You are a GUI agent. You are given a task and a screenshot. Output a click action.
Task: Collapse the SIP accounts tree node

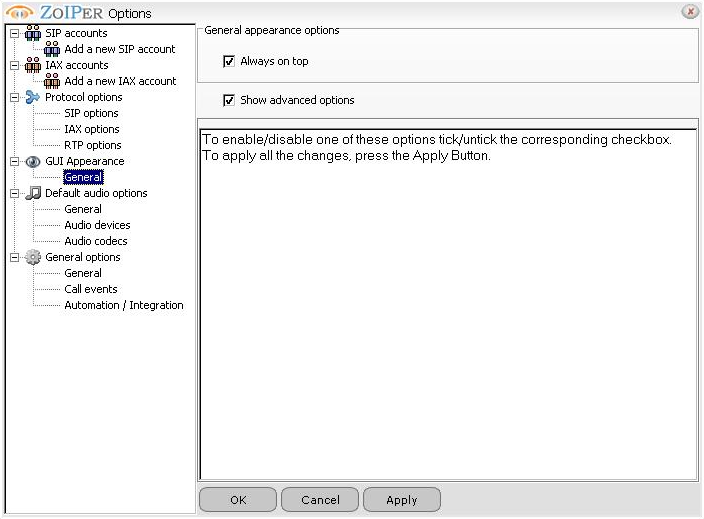(14, 33)
